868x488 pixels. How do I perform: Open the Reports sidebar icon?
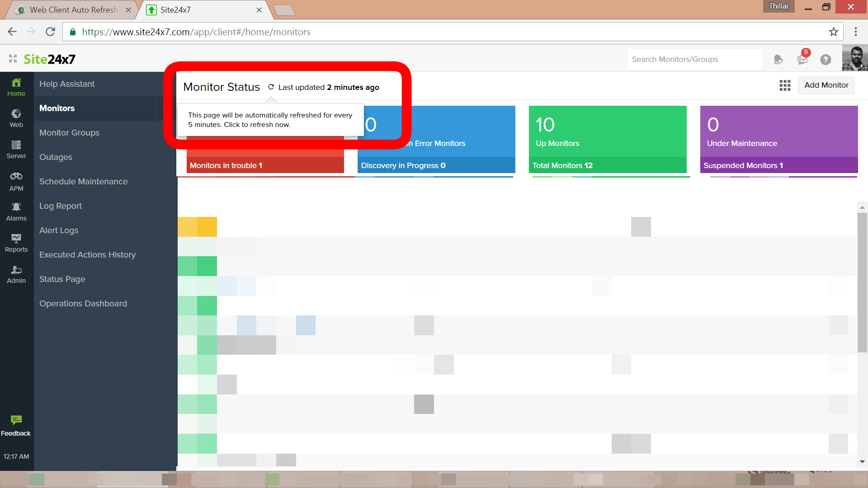click(16, 238)
